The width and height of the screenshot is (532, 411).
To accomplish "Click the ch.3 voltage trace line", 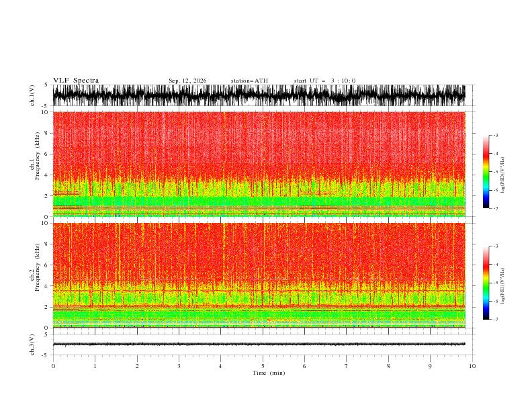I will tap(259, 345).
